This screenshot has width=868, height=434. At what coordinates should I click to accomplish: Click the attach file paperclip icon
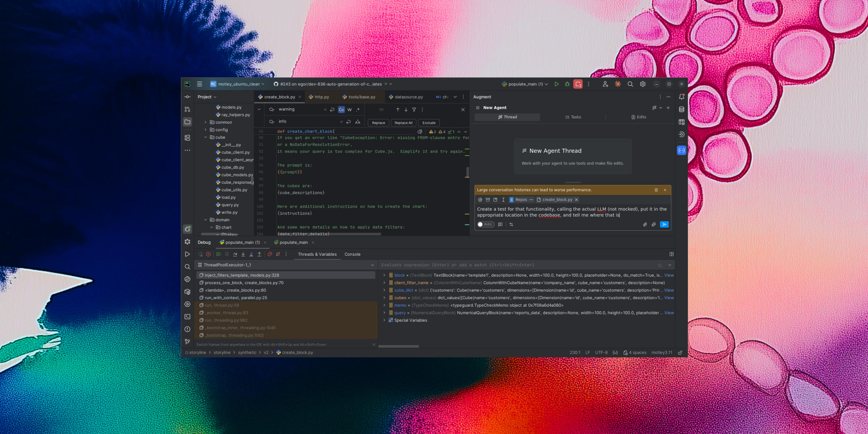coord(645,225)
